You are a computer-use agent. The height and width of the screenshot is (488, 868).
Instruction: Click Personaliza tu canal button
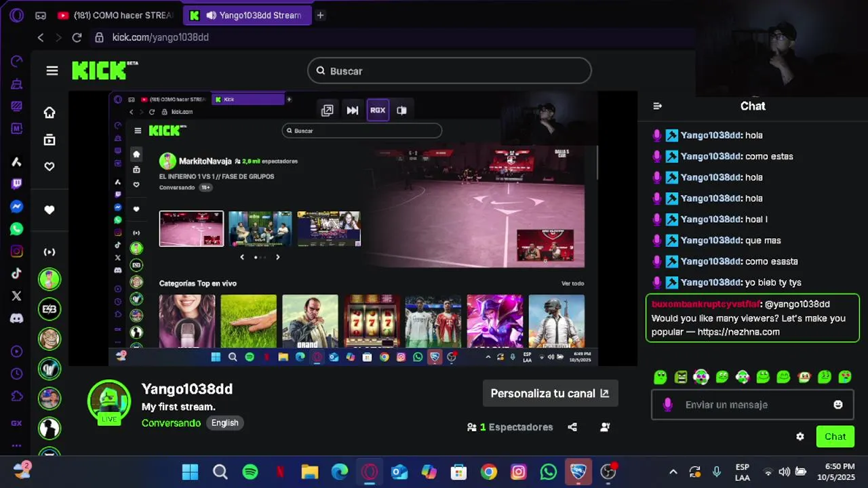point(550,393)
